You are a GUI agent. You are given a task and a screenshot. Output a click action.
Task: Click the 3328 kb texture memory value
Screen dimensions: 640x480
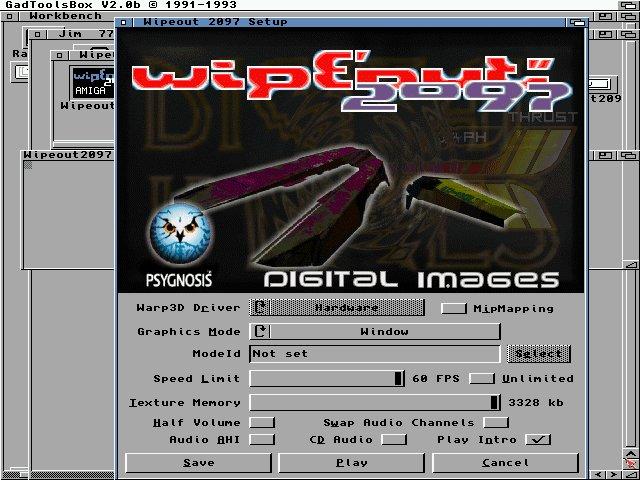tap(536, 403)
